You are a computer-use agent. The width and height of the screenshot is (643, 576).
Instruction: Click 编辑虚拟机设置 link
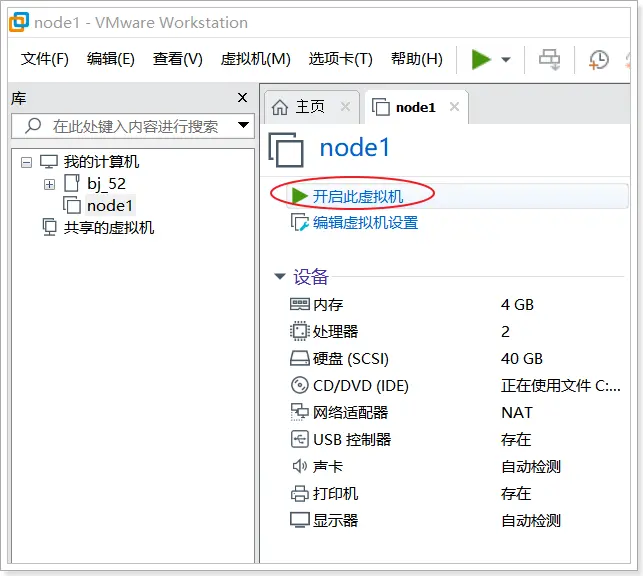click(x=365, y=223)
